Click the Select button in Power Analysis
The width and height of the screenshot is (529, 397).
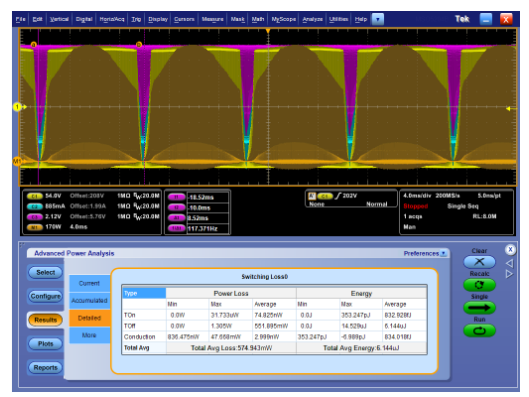(x=46, y=272)
